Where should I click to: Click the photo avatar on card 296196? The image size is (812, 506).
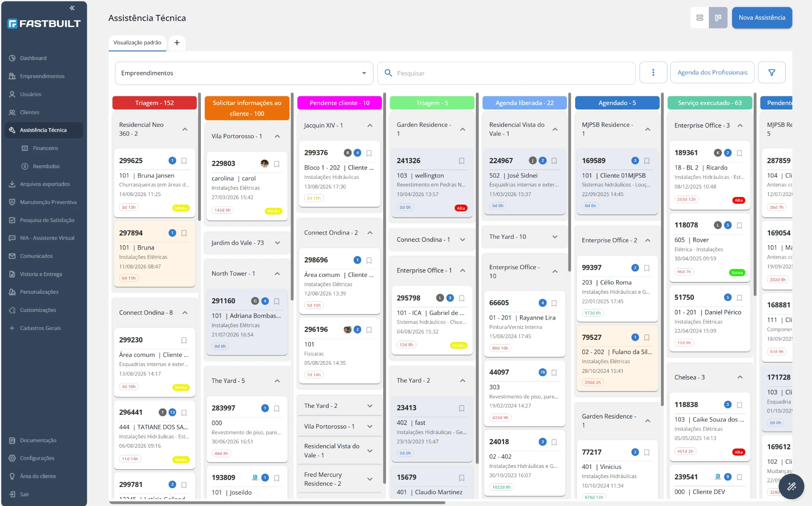click(x=348, y=330)
